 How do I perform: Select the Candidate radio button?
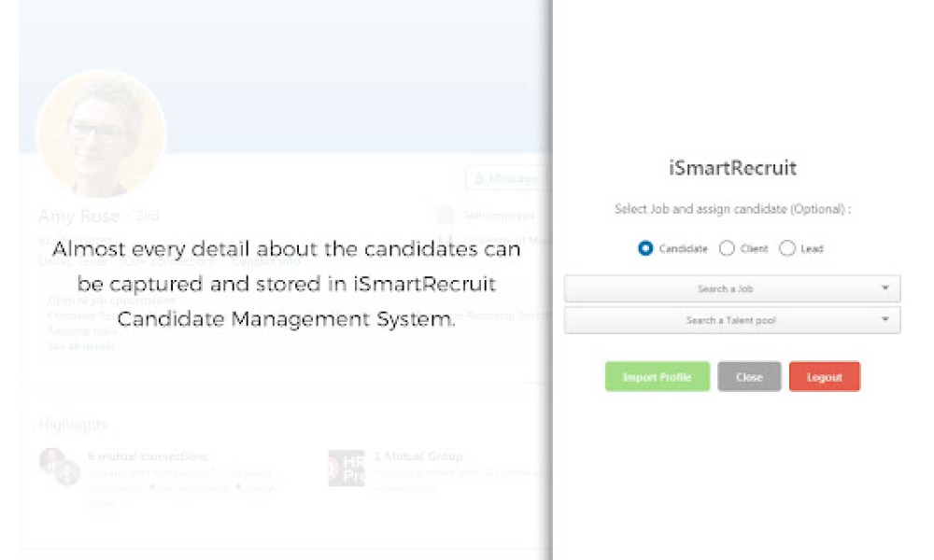pyautogui.click(x=645, y=248)
